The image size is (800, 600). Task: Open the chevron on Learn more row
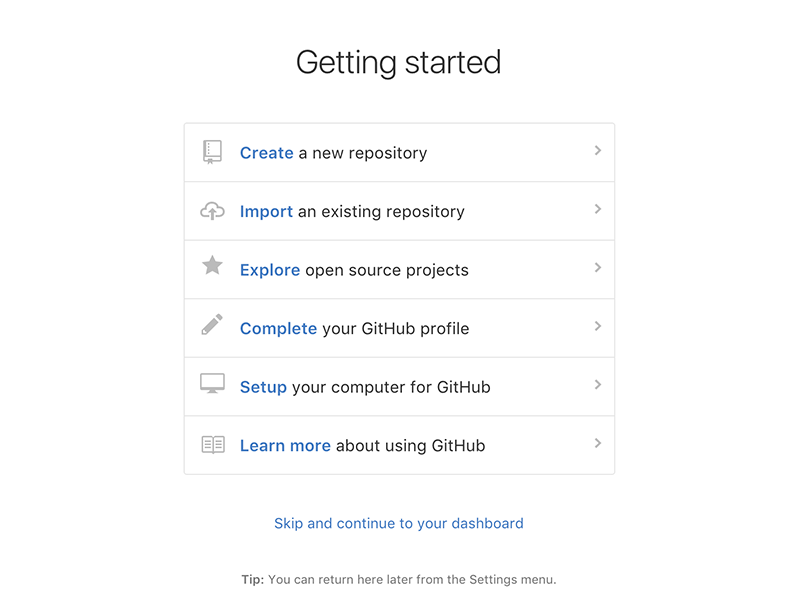[598, 443]
